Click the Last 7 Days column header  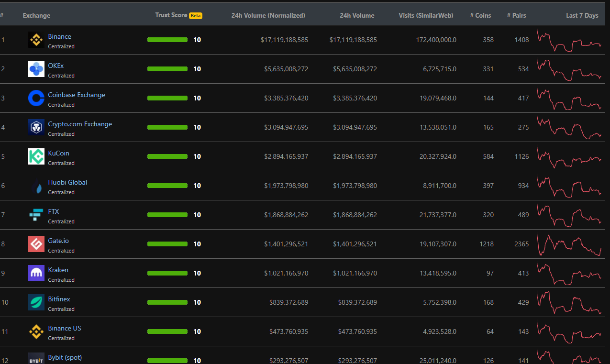pyautogui.click(x=582, y=15)
